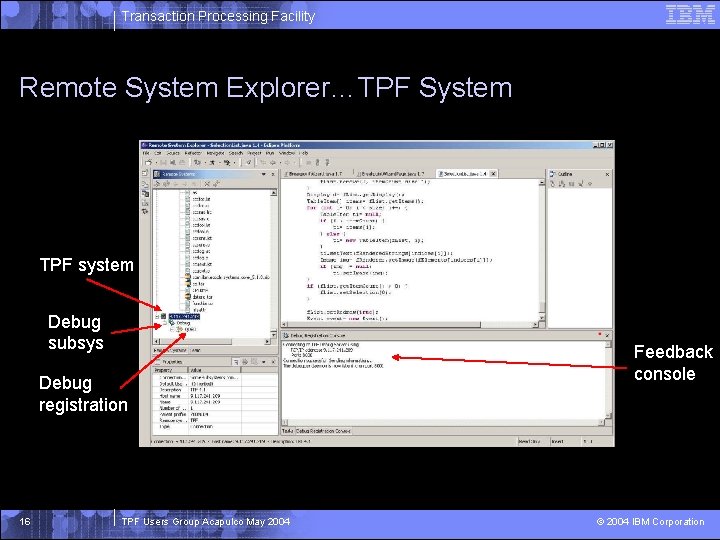720x540 pixels.
Task: Open the Edit menu
Action: click(158, 153)
